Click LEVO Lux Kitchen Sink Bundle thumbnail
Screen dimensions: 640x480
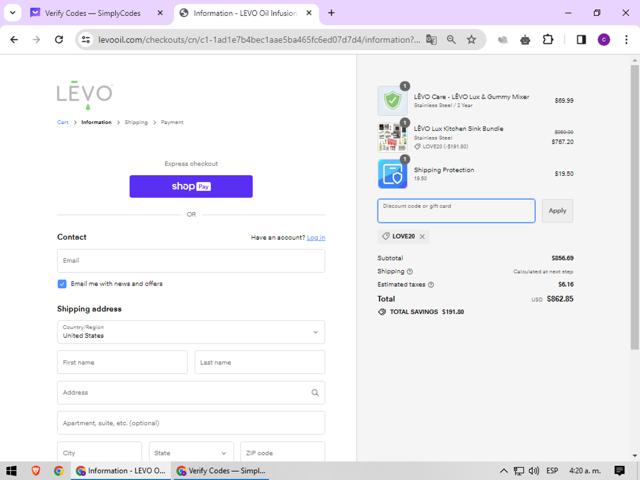click(x=392, y=137)
